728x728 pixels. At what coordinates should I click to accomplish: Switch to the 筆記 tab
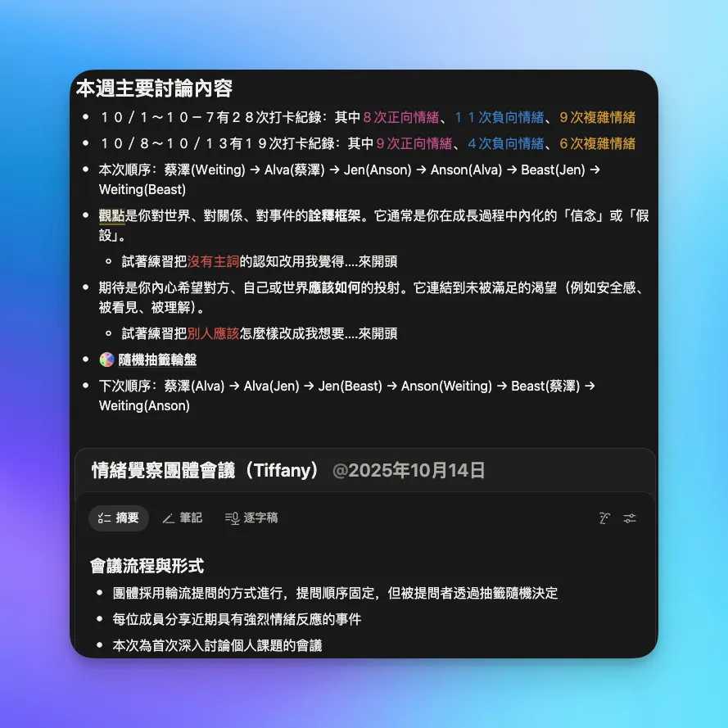(182, 518)
